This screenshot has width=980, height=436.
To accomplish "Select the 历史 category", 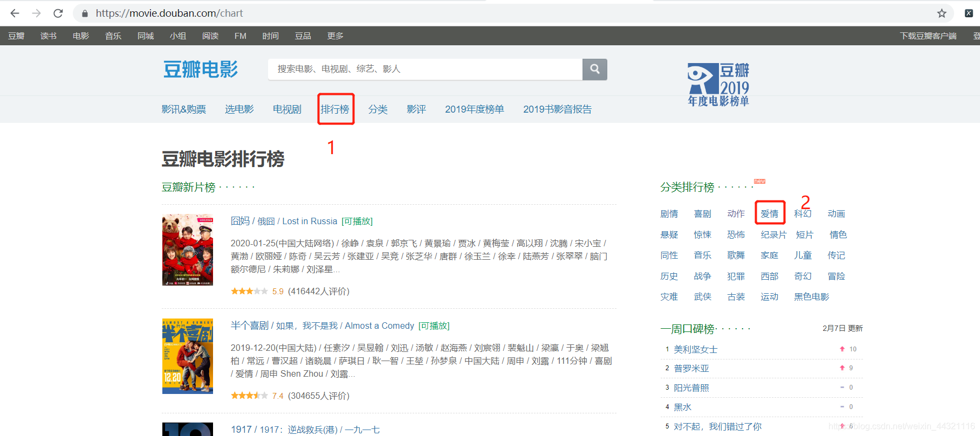I will point(669,276).
